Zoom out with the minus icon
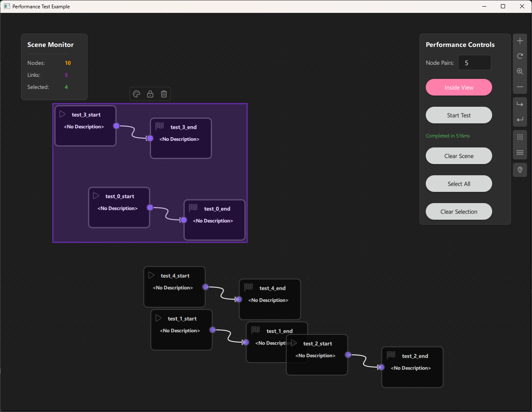Screen dimensions: 532x412 click(520, 87)
